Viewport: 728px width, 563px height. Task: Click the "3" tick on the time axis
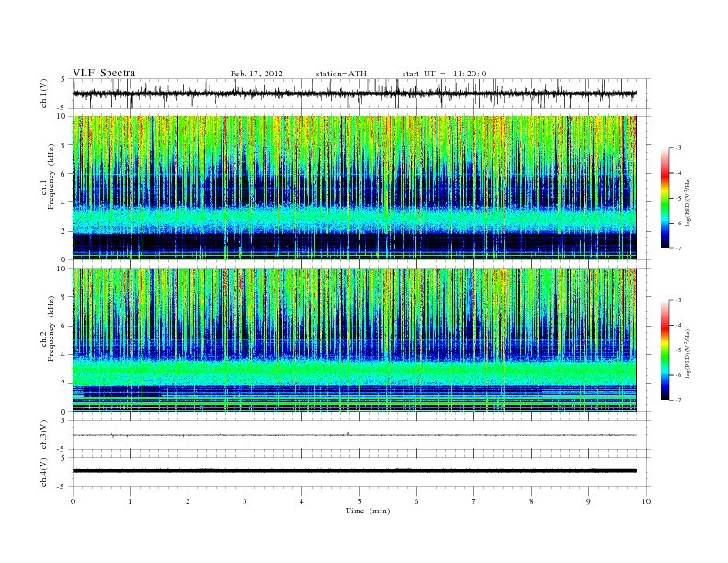pyautogui.click(x=245, y=501)
